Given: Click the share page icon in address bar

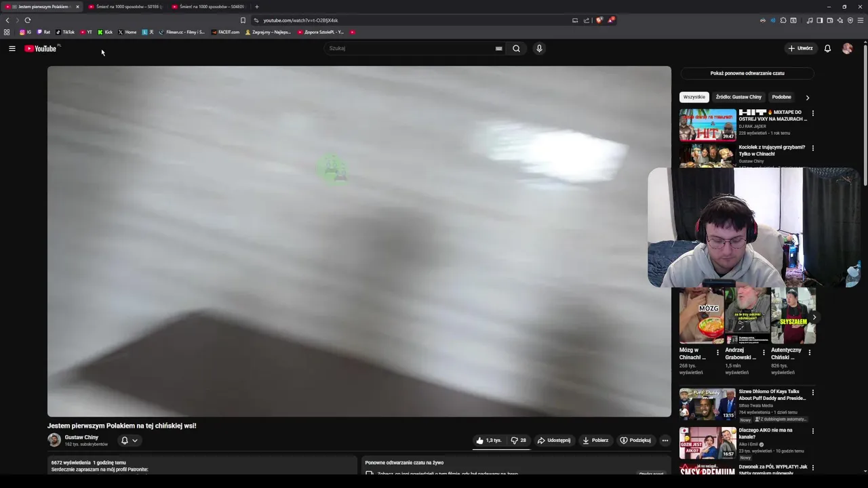Looking at the screenshot, I should (x=587, y=20).
